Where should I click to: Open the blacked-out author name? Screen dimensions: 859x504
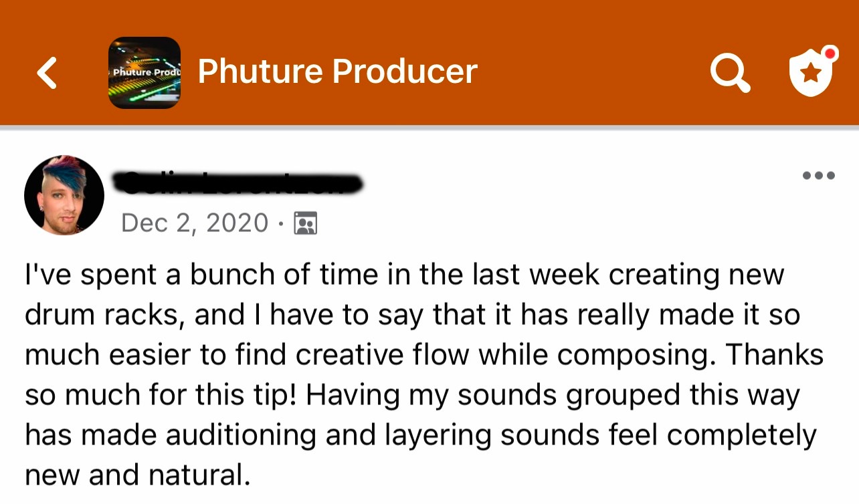[238, 182]
